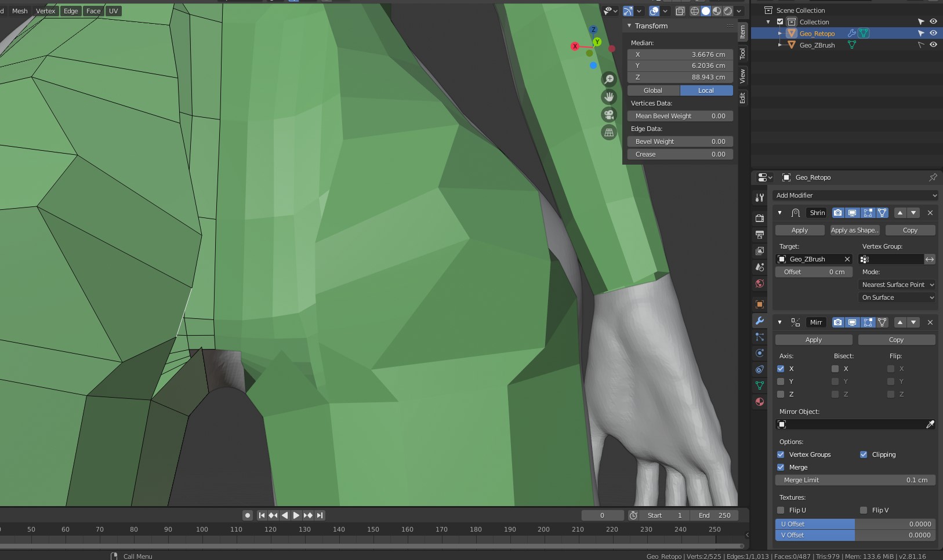Open the Face menu
The height and width of the screenshot is (560, 943).
tap(93, 11)
